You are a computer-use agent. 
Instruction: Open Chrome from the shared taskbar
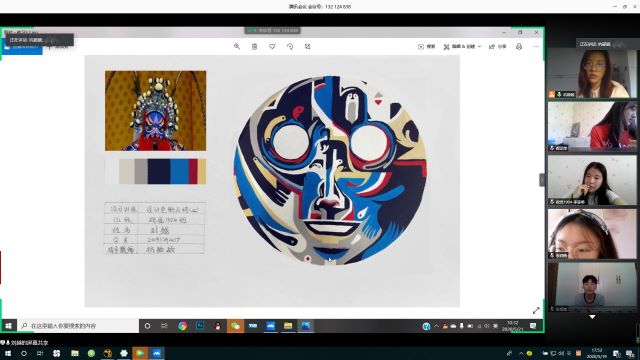182,326
